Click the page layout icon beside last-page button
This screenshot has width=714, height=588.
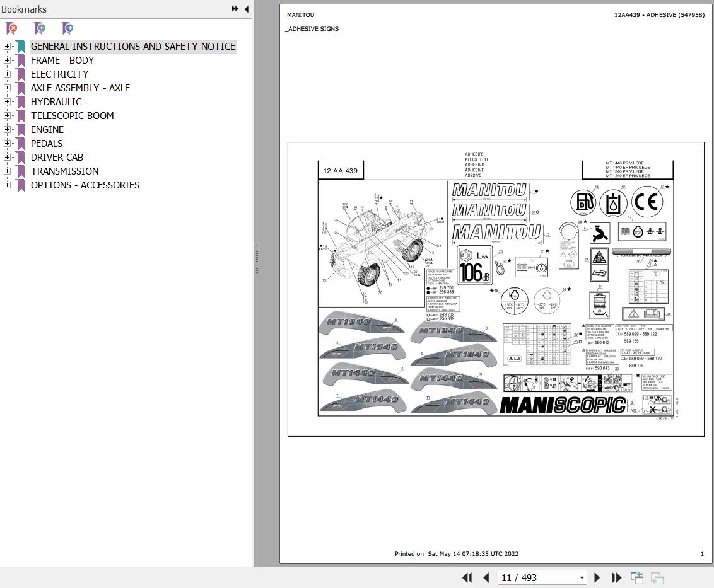click(x=636, y=577)
